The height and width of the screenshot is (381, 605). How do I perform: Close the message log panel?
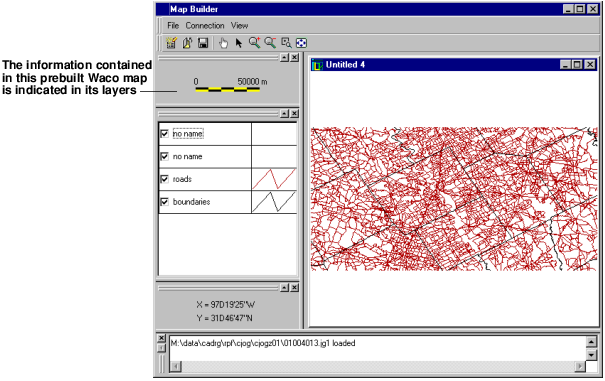[162, 338]
